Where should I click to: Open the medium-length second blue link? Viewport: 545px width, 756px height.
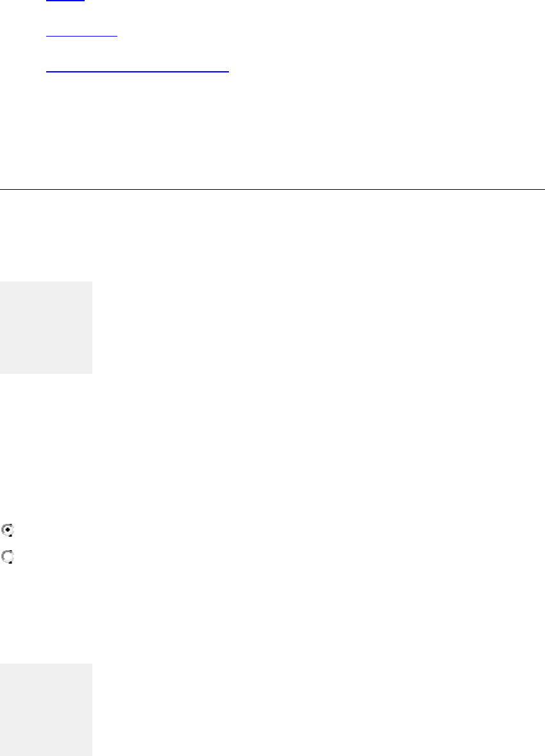[82, 36]
